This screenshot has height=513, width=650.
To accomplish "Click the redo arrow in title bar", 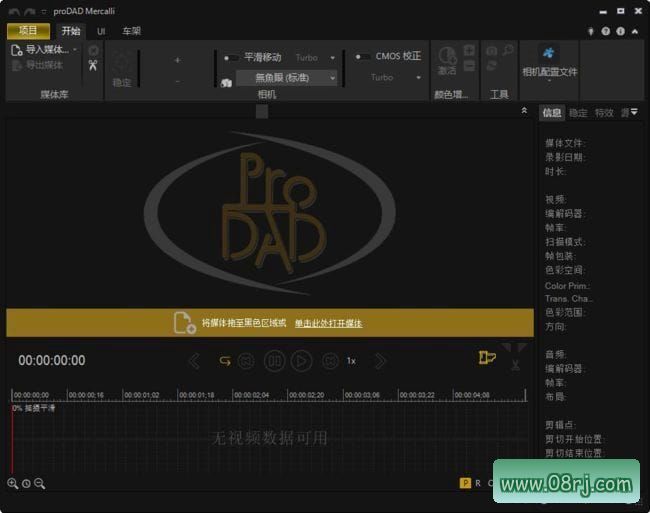I will click(x=29, y=12).
